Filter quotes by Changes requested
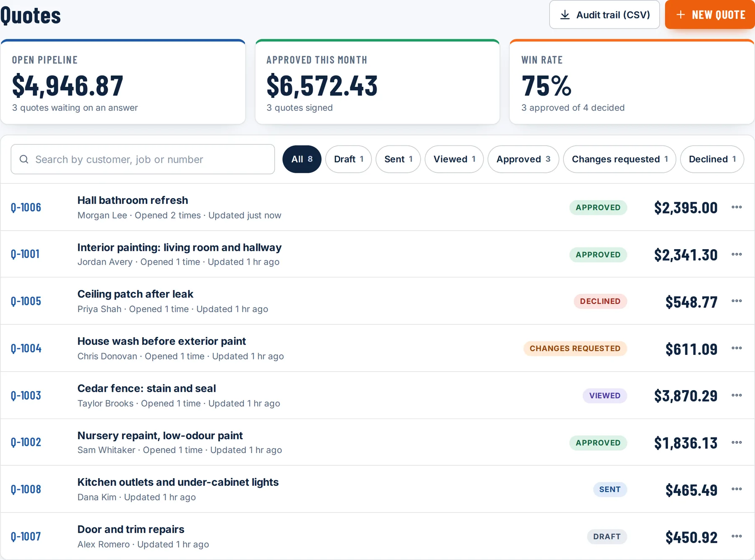Viewport: 755px width, 560px height. coord(620,159)
